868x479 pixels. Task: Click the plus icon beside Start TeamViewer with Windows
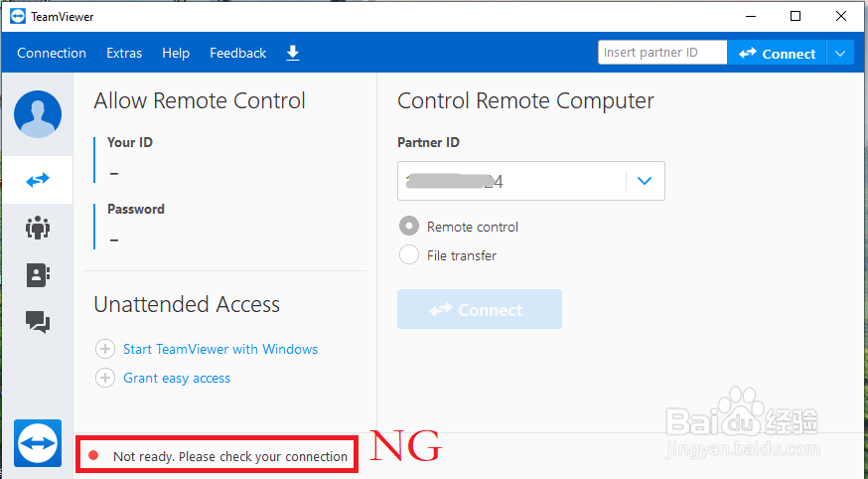point(105,350)
